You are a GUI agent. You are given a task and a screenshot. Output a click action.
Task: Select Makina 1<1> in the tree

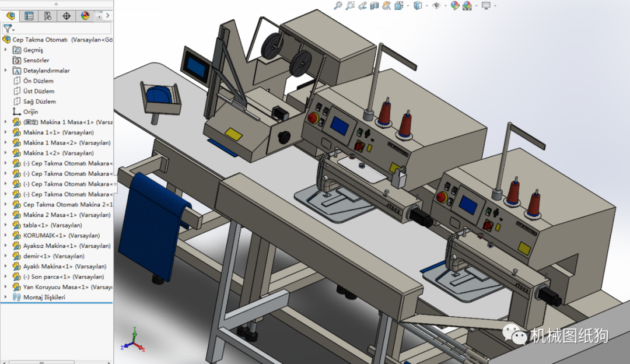(54, 132)
